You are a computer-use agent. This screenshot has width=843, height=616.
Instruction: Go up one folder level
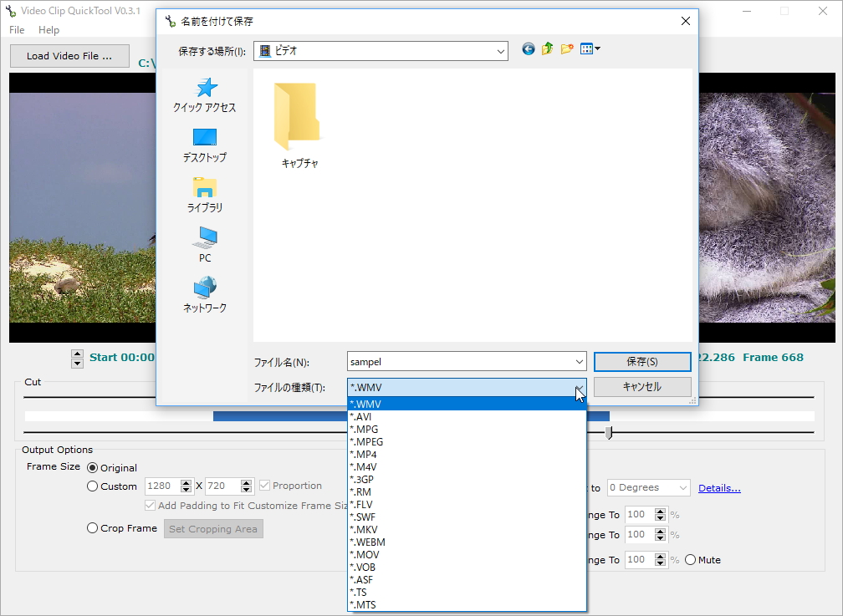point(547,48)
